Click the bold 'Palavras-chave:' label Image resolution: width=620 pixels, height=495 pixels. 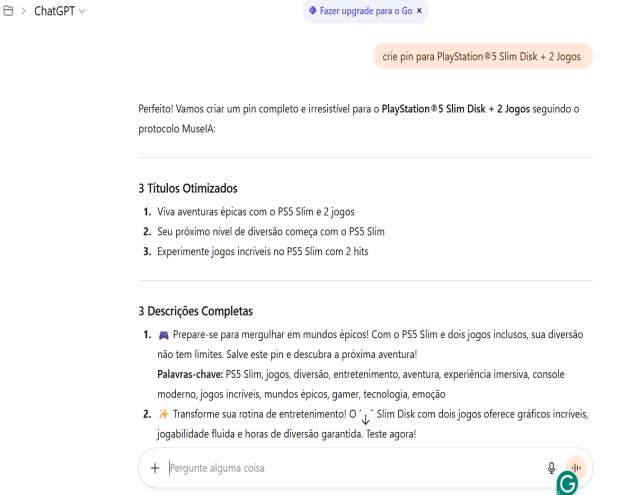pos(190,374)
